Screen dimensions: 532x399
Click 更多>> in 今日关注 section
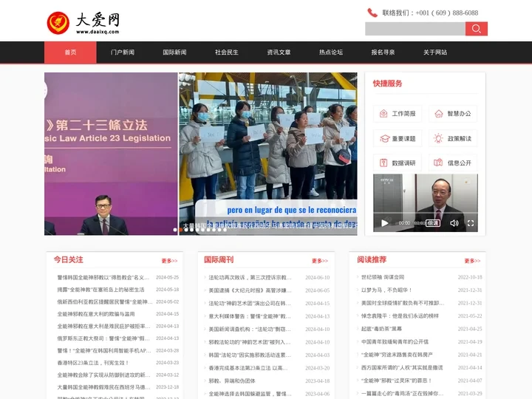point(169,261)
